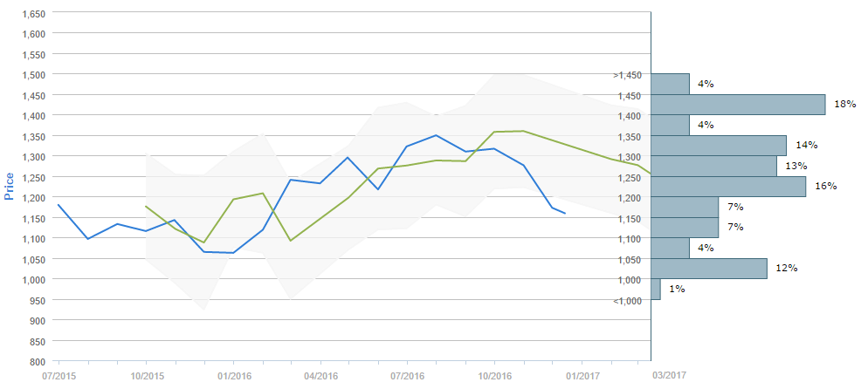Select the 10/2015 x-axis label
The image size is (868, 389).
147,376
